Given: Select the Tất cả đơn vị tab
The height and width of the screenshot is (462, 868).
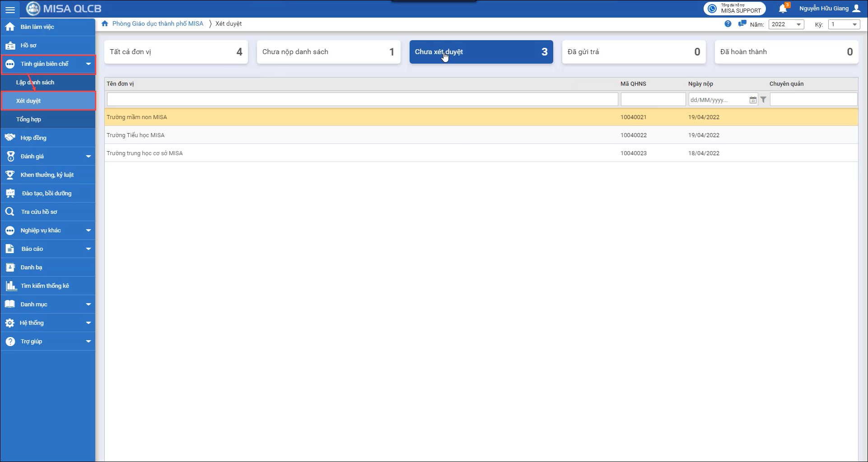Looking at the screenshot, I should point(176,52).
